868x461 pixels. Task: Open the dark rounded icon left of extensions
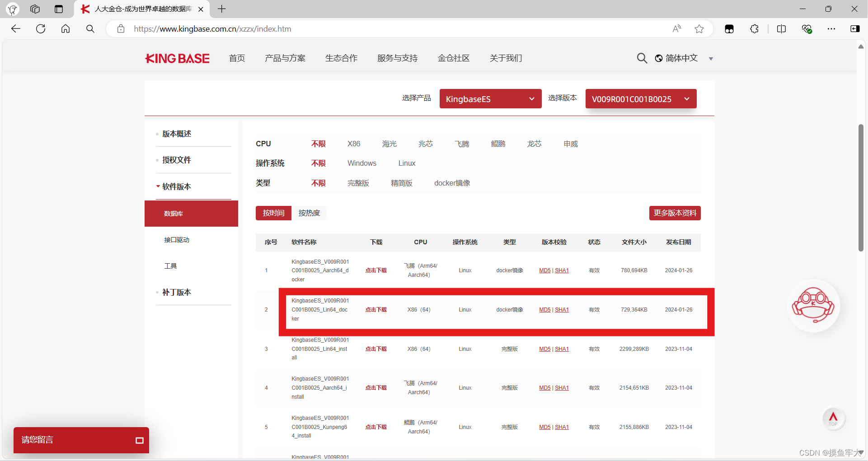(x=729, y=29)
